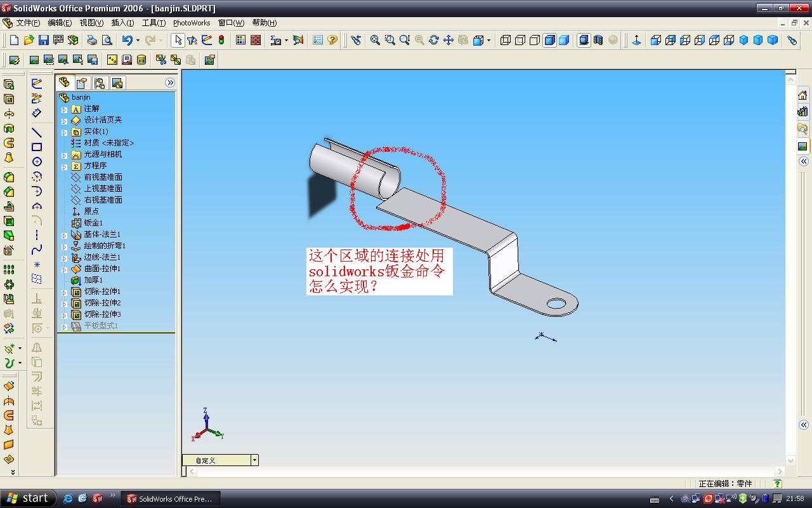Select the Rotate View tool
Viewport: 812px width, 508px height.
434,40
